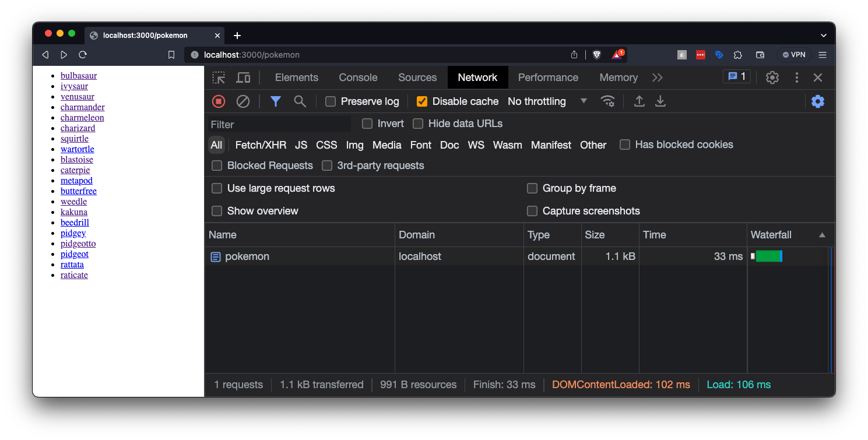Open Brave Rewards triangle icon

(617, 55)
